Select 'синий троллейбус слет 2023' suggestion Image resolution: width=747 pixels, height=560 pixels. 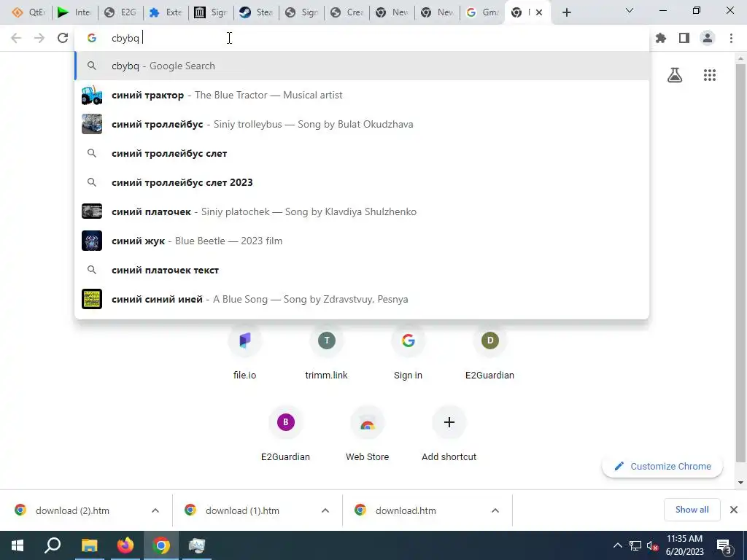(362, 182)
